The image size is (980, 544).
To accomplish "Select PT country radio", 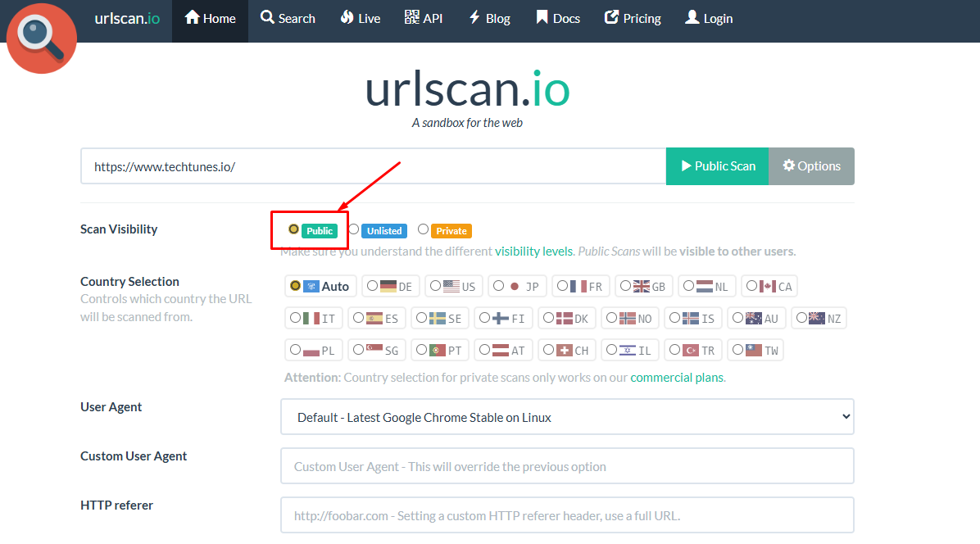I will [x=422, y=349].
